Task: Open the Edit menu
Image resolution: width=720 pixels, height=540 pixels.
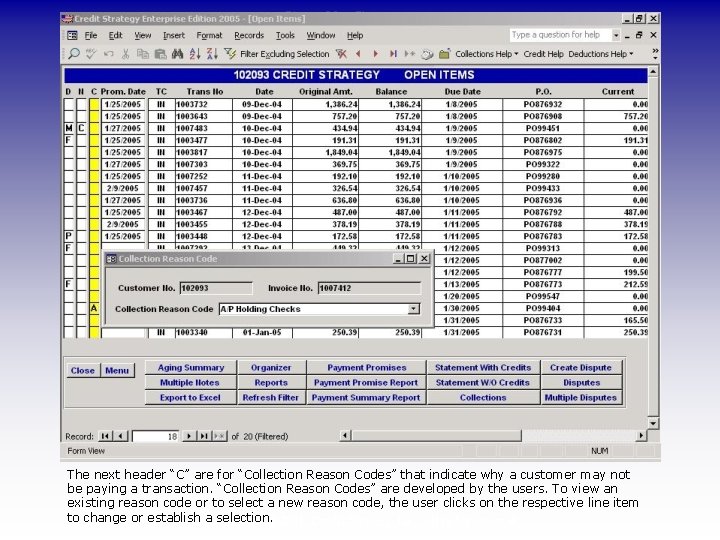Action: click(x=115, y=35)
